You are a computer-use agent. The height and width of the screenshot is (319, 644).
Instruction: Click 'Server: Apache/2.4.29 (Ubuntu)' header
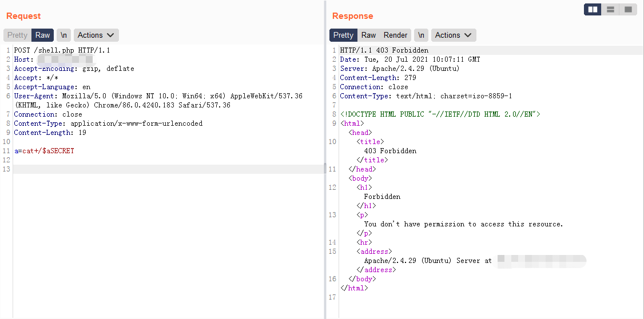400,69
